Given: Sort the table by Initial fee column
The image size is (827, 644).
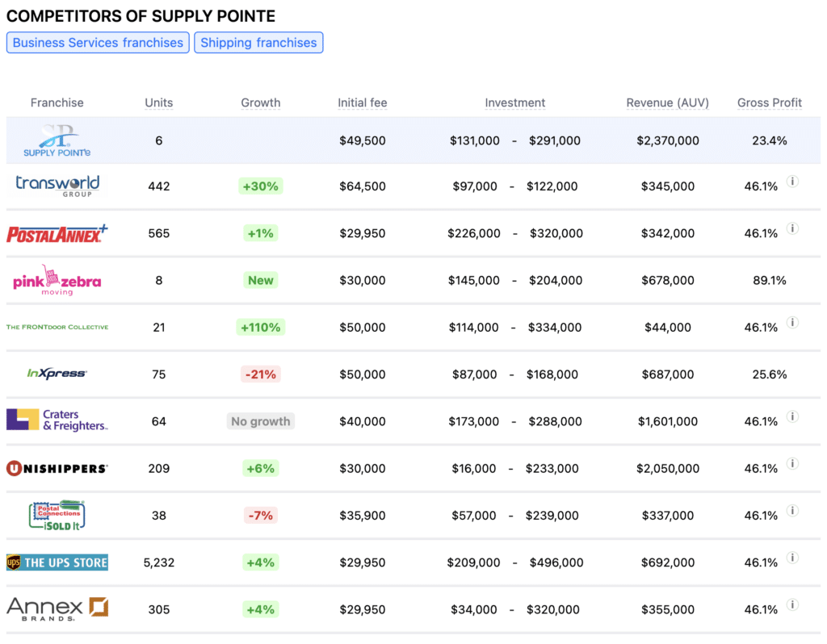Looking at the screenshot, I should [363, 102].
